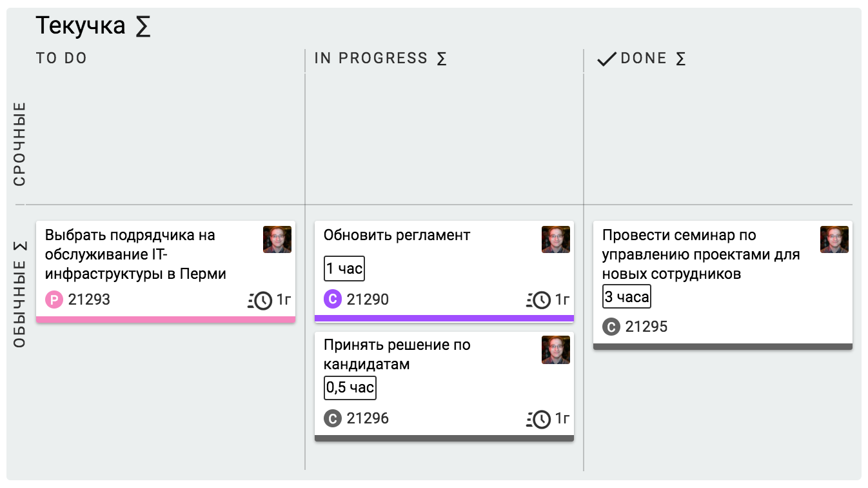Click the DONE column checkmark icon
868x488 pixels.
pyautogui.click(x=606, y=59)
